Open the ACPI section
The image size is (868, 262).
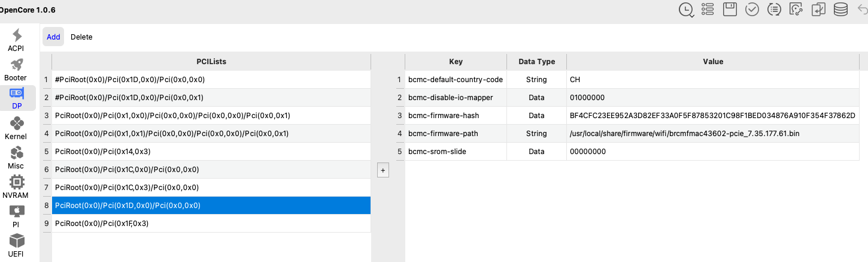tap(16, 40)
